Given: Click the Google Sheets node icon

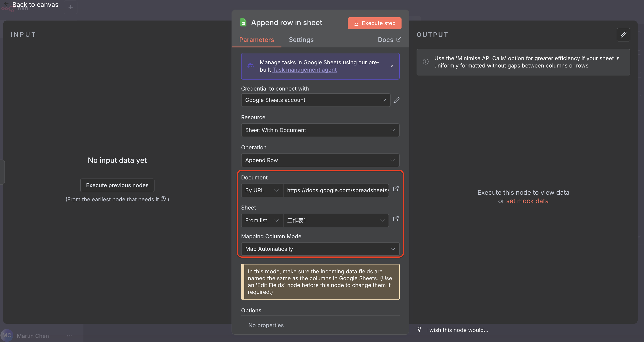Looking at the screenshot, I should tap(243, 23).
